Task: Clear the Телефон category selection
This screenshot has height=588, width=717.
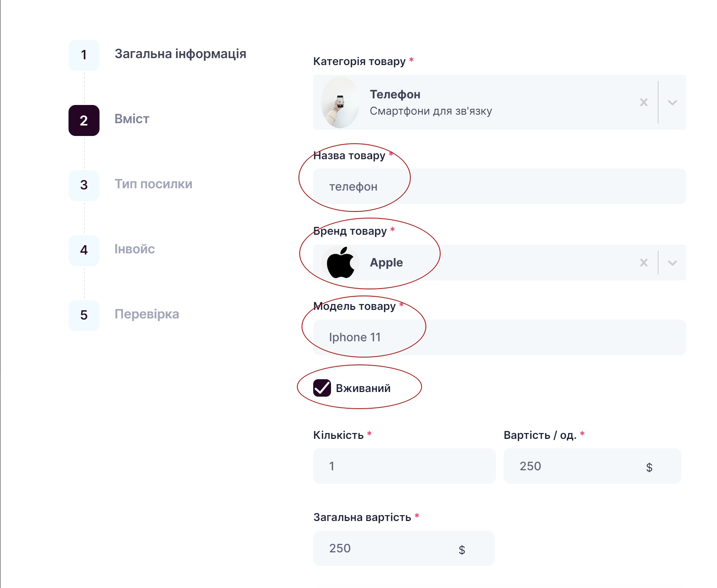Action: point(643,102)
